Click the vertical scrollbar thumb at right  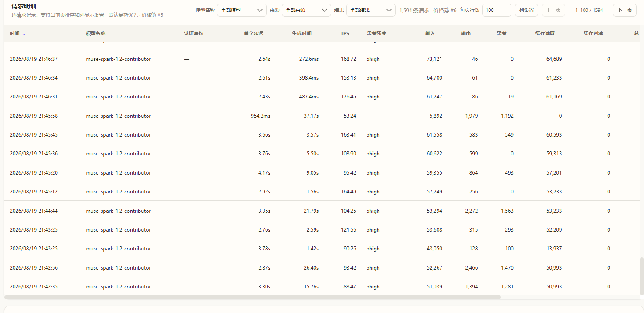[641, 276]
